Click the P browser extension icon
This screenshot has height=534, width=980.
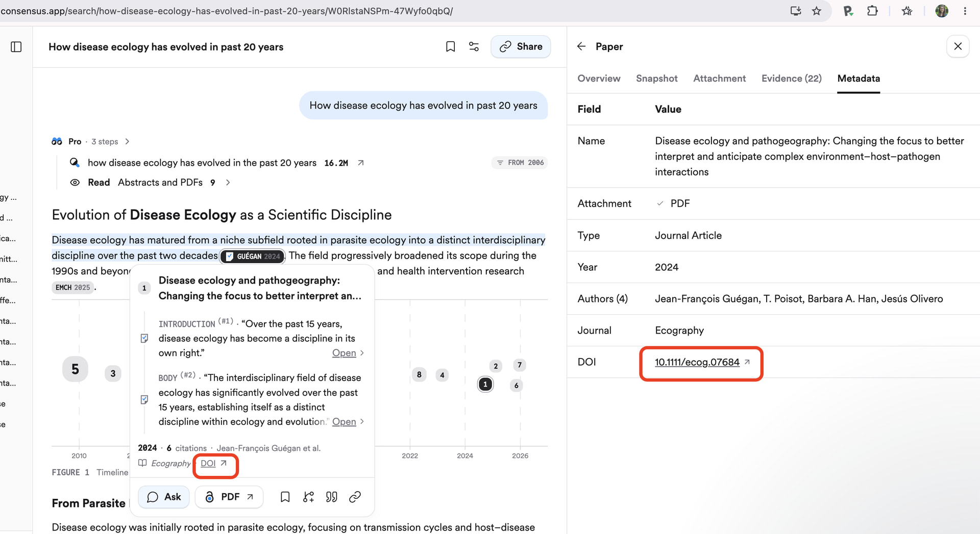tap(848, 11)
